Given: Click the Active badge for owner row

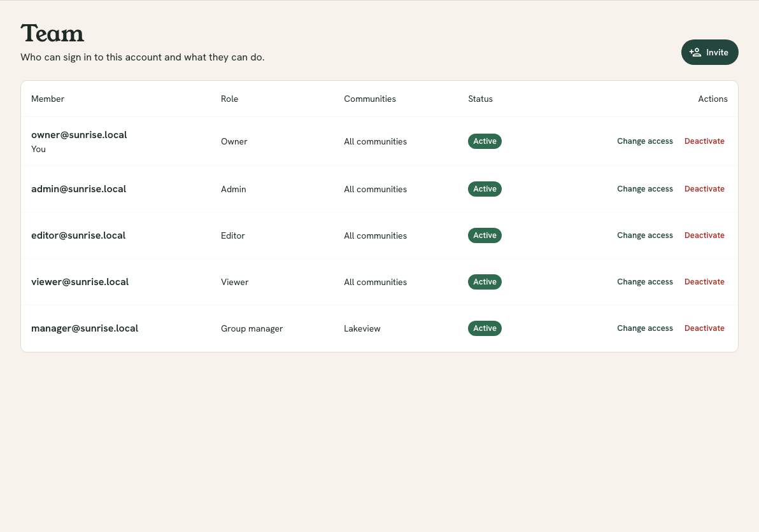Looking at the screenshot, I should [x=485, y=141].
